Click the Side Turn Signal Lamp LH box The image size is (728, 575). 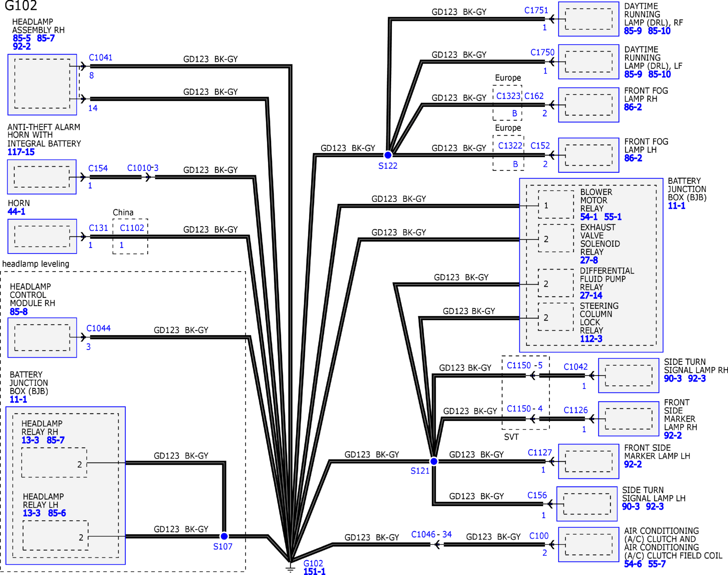(x=587, y=504)
